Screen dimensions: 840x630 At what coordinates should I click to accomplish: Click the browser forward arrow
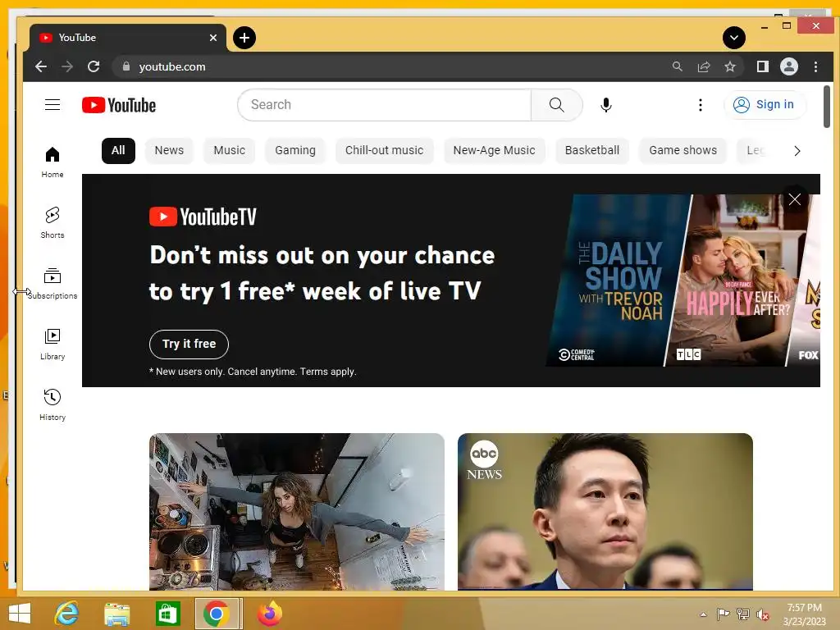click(x=67, y=66)
